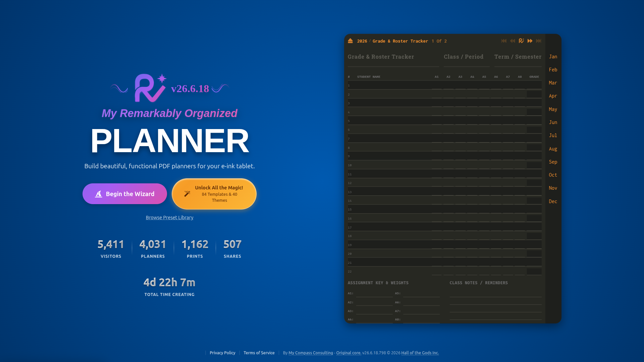Click the STUDENT NAME column header
The width and height of the screenshot is (644, 362).
pos(369,77)
